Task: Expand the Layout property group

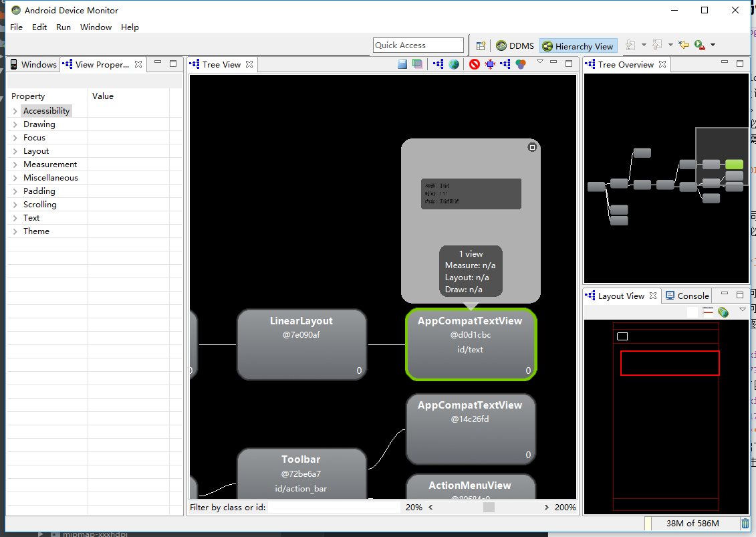Action: [15, 151]
